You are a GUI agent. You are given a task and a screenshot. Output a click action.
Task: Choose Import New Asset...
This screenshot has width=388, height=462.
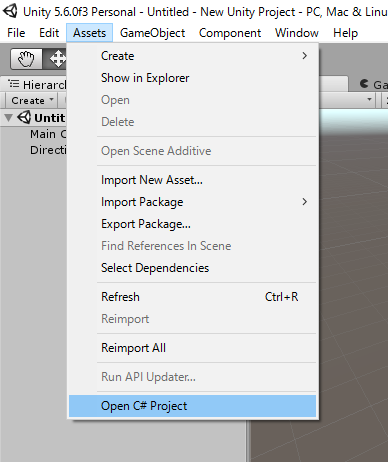[192, 180]
